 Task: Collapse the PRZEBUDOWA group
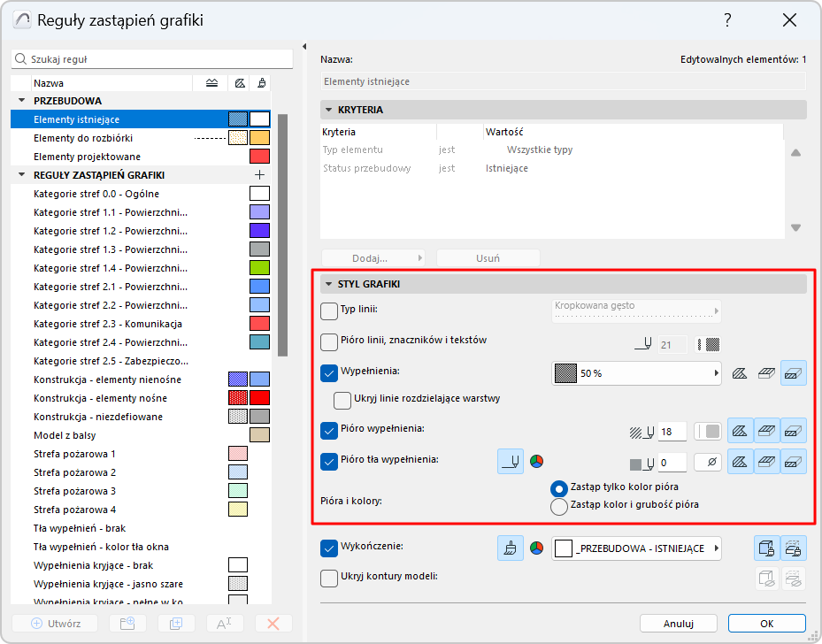pyautogui.click(x=22, y=100)
